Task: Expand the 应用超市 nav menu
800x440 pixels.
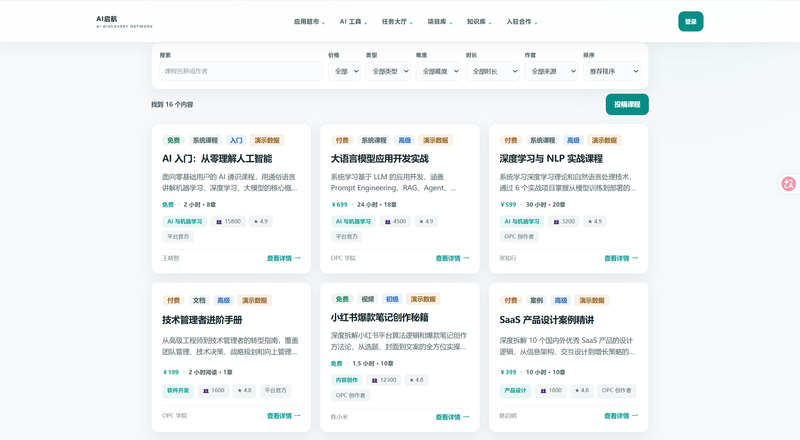Action: 309,21
